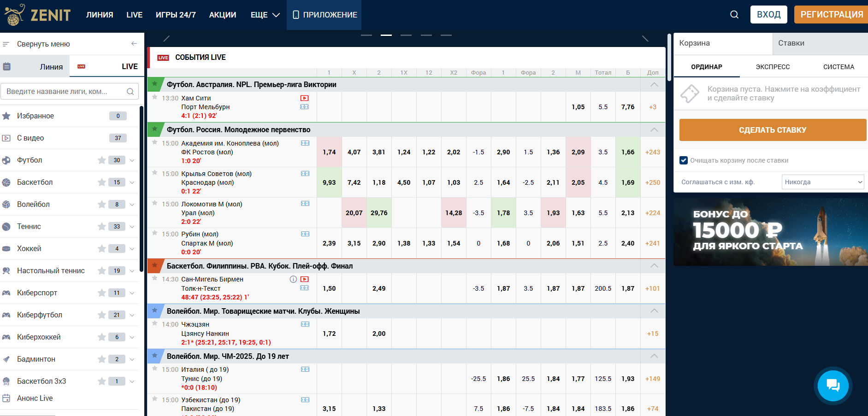Favorite the Волейбол sport star
The width and height of the screenshot is (868, 416).
(x=102, y=205)
